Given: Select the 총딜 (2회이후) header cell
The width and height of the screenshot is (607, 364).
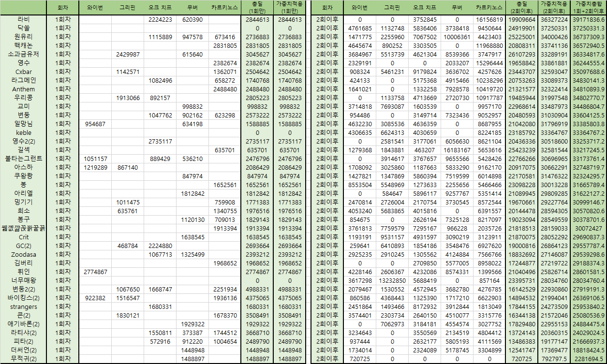Looking at the screenshot, I should click(522, 7).
